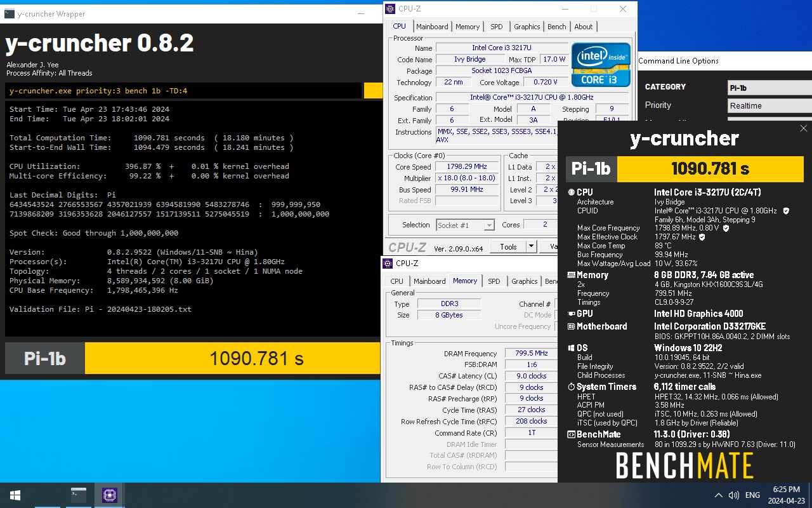Open Graphics tab in lower CPU-Z window

pos(525,281)
